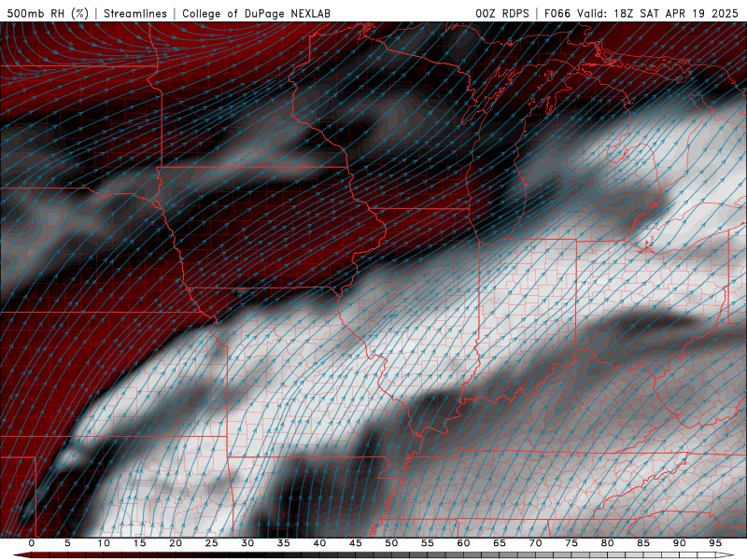Click the 'Streamlines' label in header
The height and width of the screenshot is (560, 747).
pyautogui.click(x=135, y=13)
